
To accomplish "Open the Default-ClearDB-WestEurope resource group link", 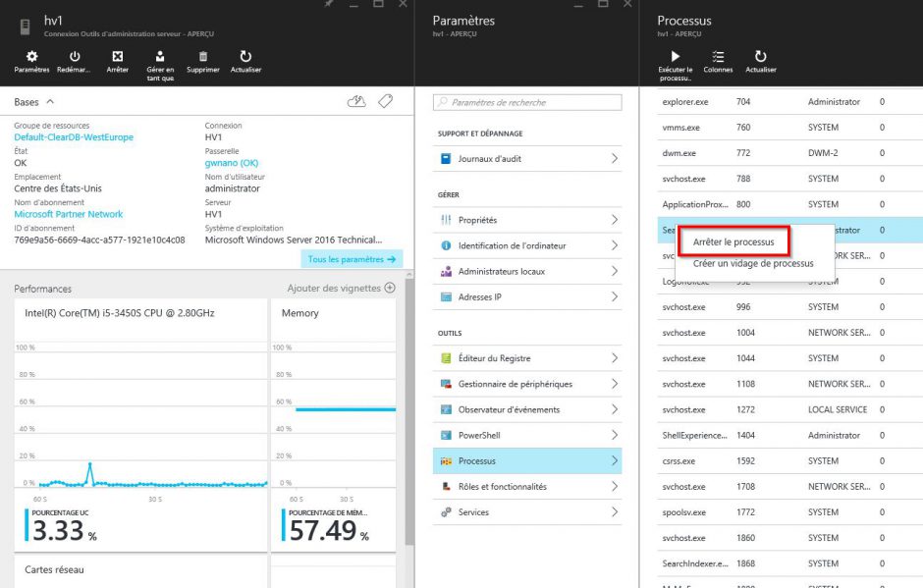I will (x=74, y=137).
